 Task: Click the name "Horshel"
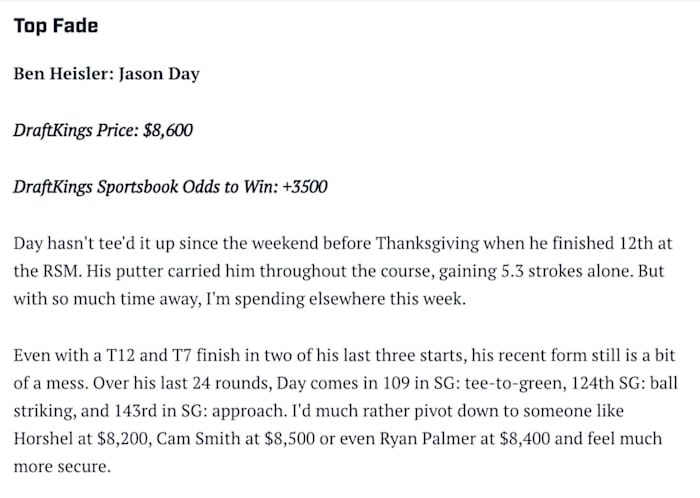click(x=46, y=439)
